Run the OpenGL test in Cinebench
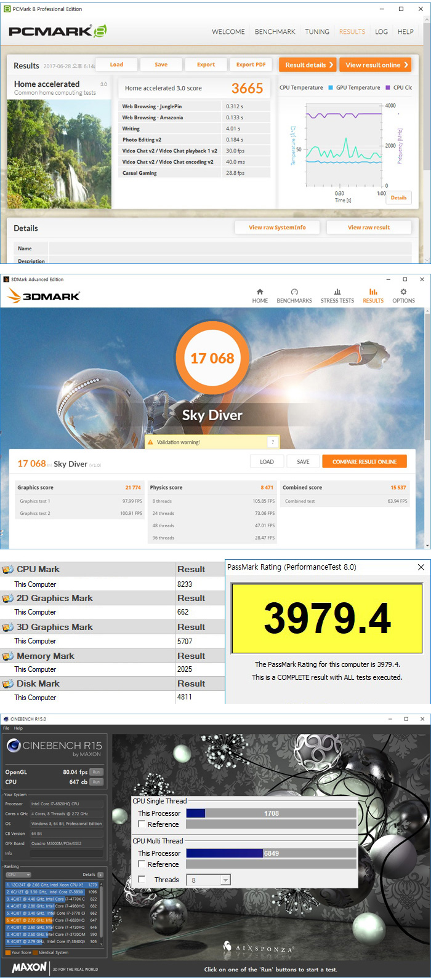 point(96,772)
